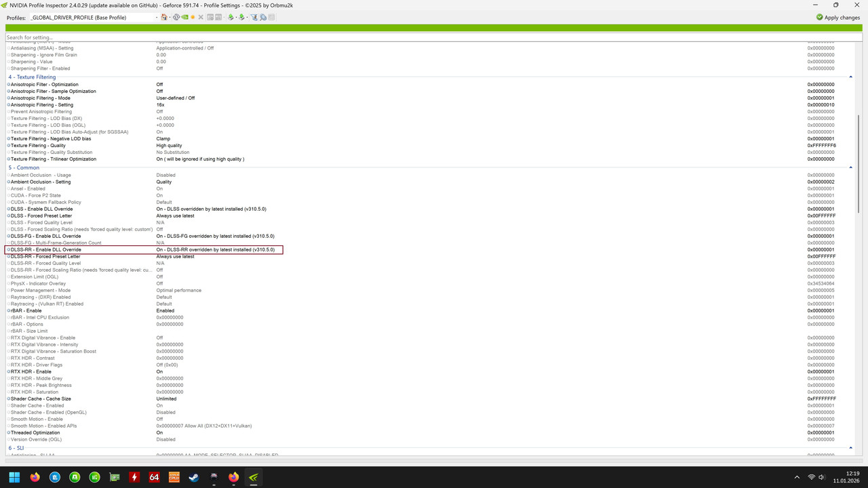Image resolution: width=868 pixels, height=488 pixels.
Task: Collapse the 5 - Common section
Action: [x=851, y=167]
